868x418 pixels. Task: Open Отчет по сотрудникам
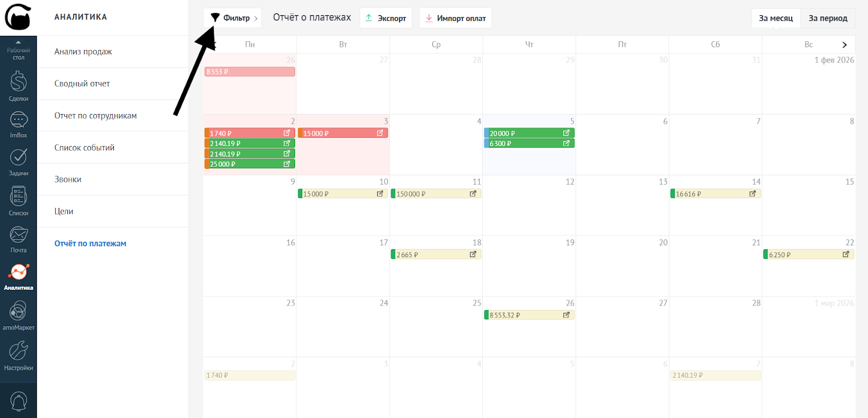coord(95,116)
